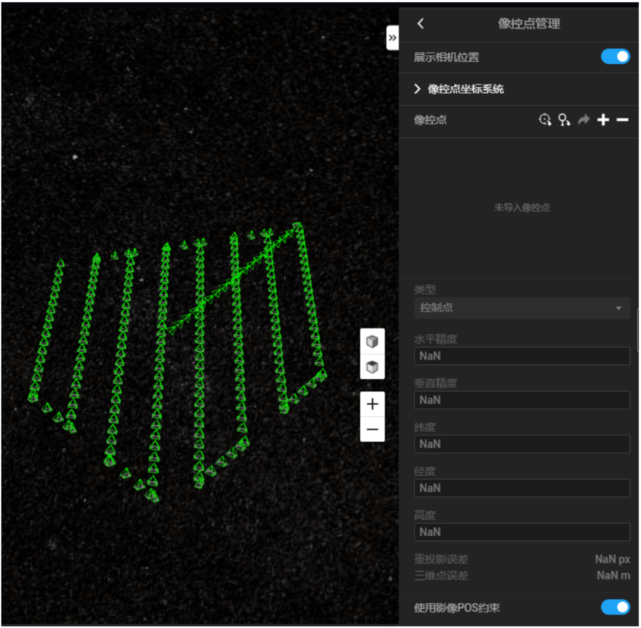Screen dimensions: 641x628
Task: Click the pin marker icon beside 像控点
Action: [564, 120]
